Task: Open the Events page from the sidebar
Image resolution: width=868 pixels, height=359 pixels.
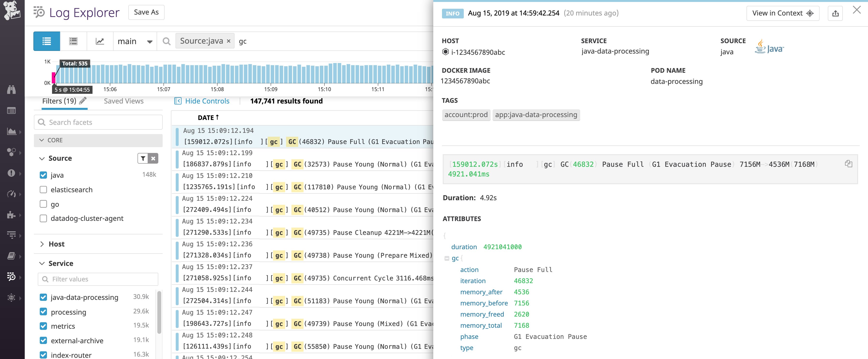Action: (x=12, y=110)
